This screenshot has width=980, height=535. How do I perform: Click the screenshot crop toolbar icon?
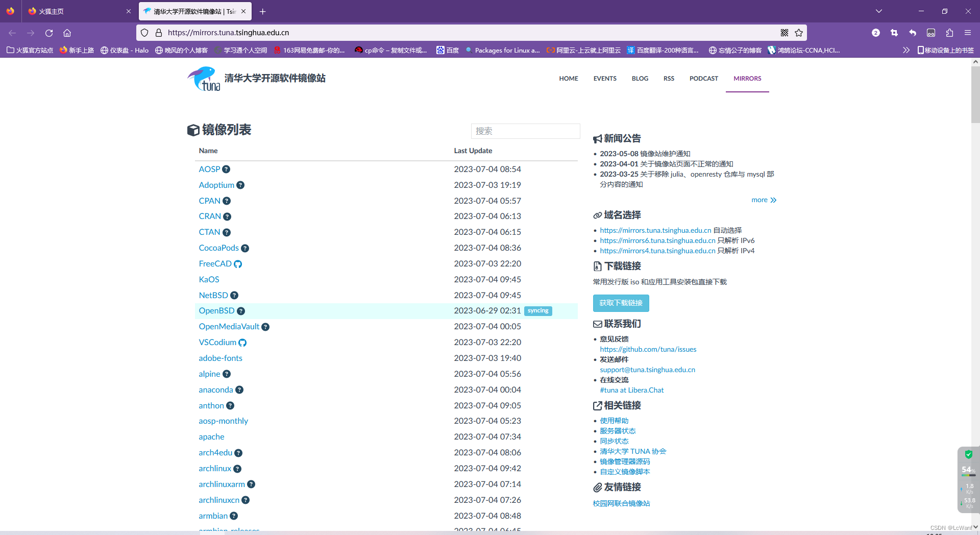tap(894, 33)
